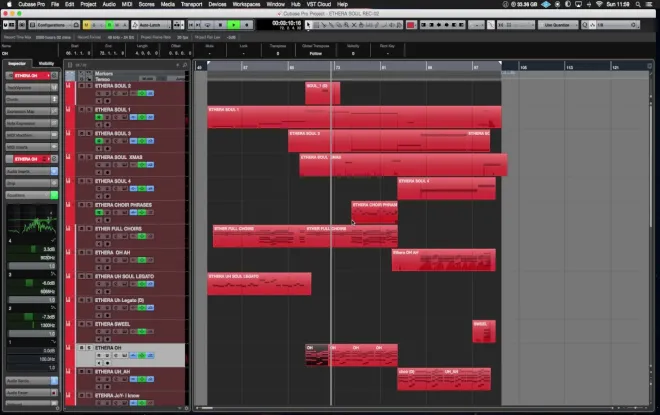Open the snap type dropdown
The width and height of the screenshot is (660, 415).
coord(520,25)
